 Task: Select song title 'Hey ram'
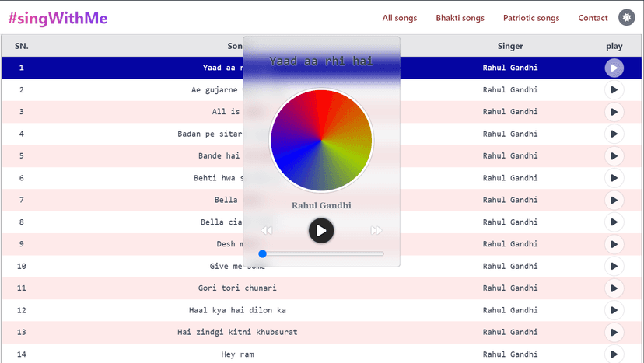tap(237, 354)
